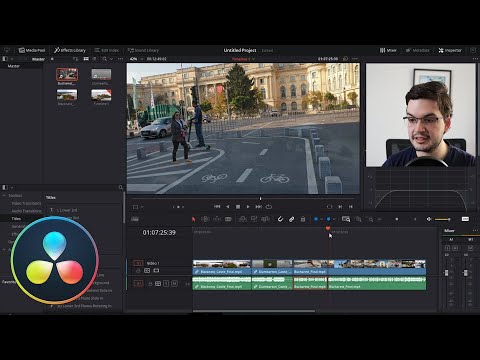Click the blue marker icon
Image resolution: width=480 pixels, height=360 pixels.
click(328, 219)
